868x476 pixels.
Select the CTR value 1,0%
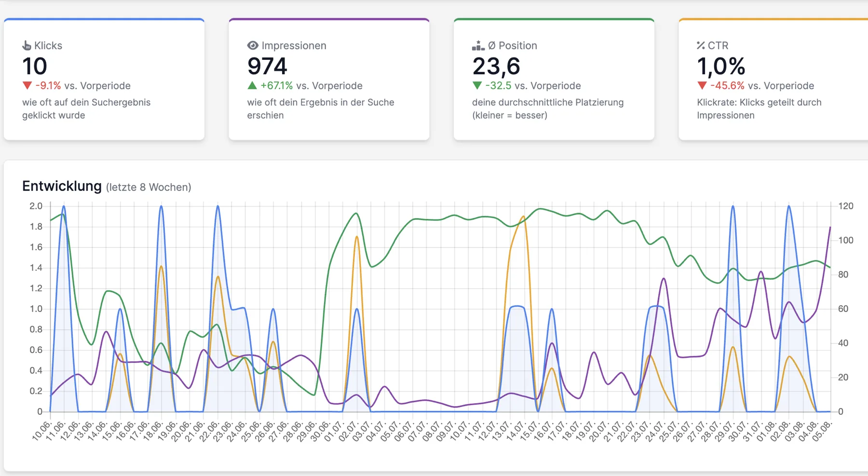pos(721,67)
